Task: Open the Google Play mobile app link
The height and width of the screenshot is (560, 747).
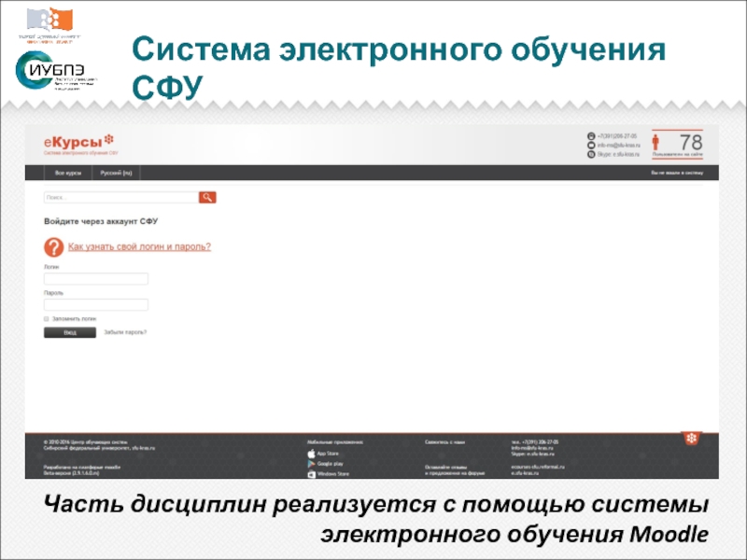Action: pos(323,464)
